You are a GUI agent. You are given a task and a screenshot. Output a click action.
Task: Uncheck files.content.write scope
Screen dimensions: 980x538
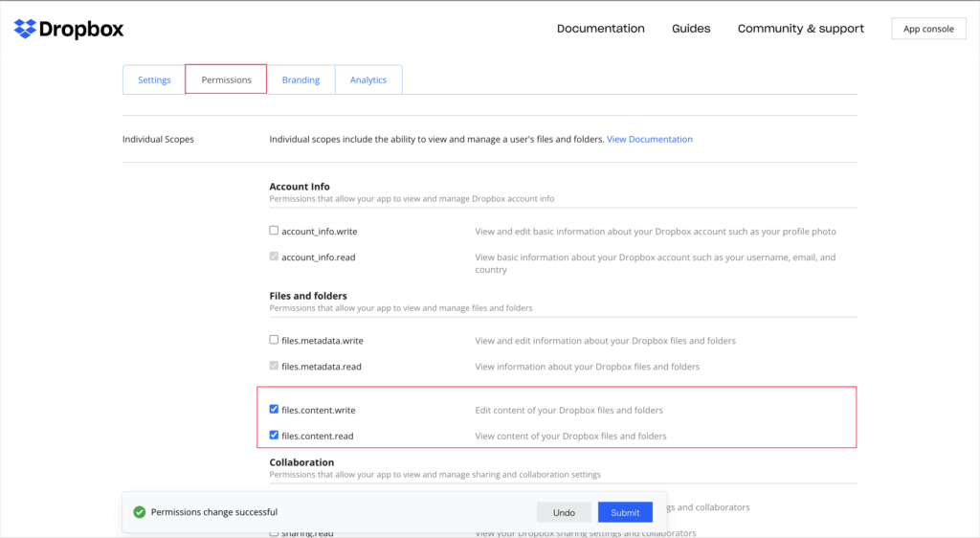pos(274,410)
